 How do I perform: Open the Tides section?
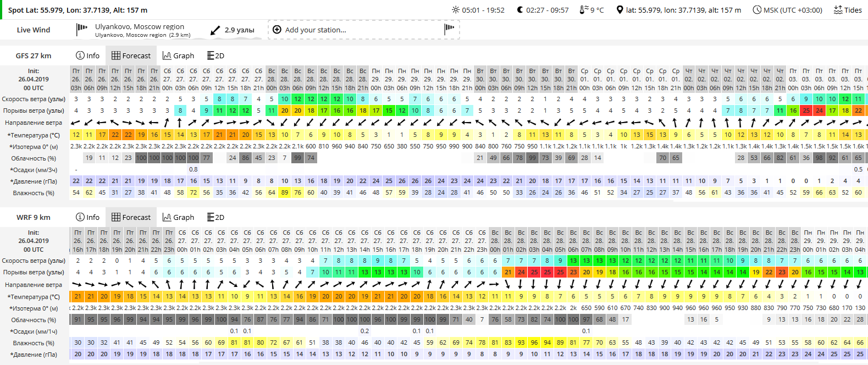(x=848, y=10)
